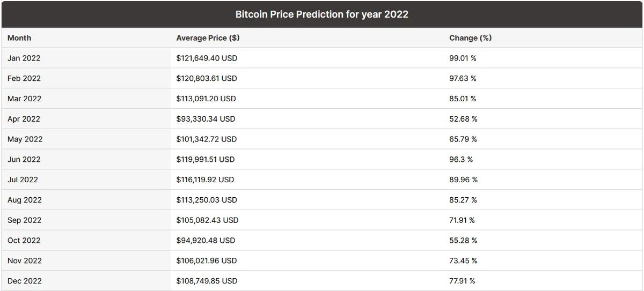This screenshot has height=291, width=644.
Task: Select the $93,330.34 USD price cell
Action: [206, 119]
